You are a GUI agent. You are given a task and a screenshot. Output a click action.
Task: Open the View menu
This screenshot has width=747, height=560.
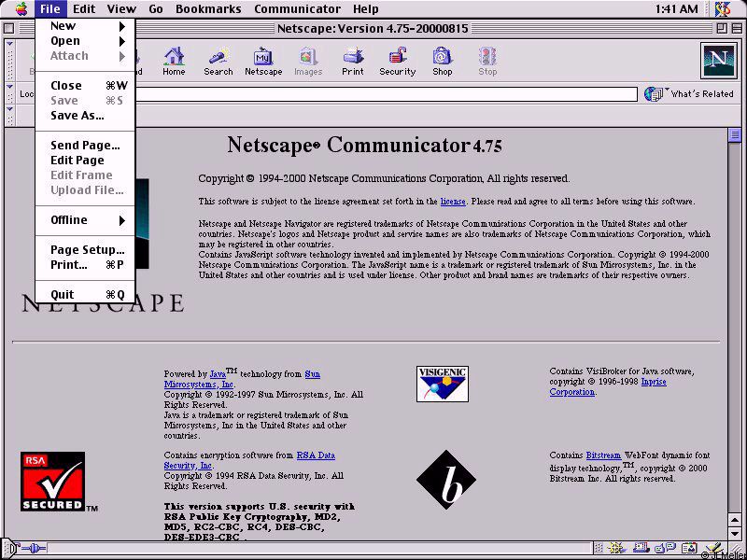click(121, 8)
